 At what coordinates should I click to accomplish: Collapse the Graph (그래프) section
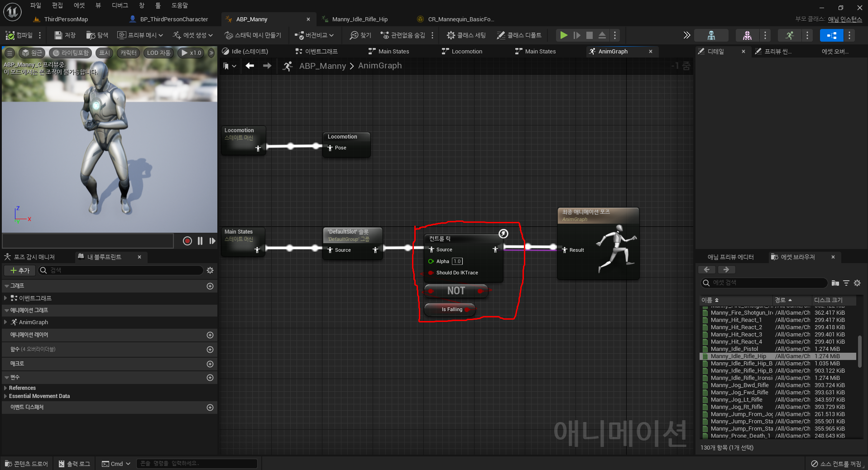[6, 286]
